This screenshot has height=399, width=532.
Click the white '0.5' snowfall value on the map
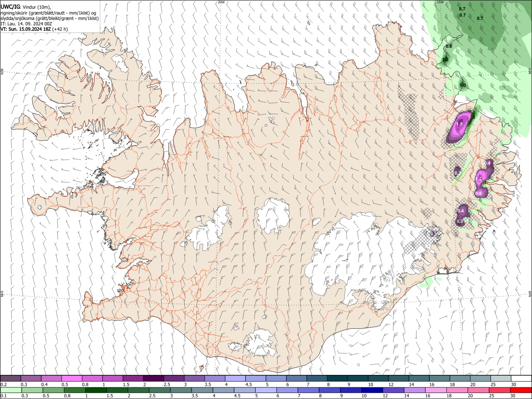(478, 193)
